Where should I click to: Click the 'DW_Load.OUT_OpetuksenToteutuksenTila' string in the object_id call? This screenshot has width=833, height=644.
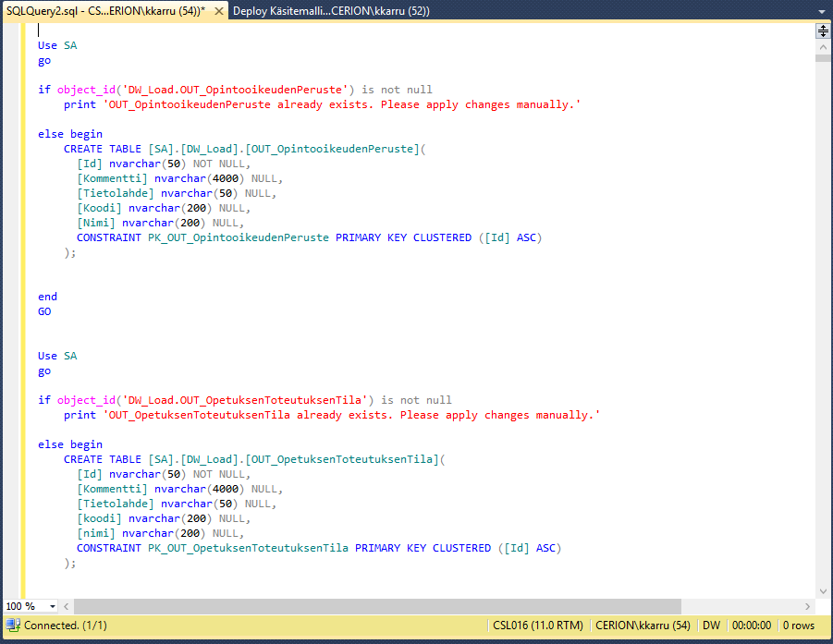click(x=245, y=400)
